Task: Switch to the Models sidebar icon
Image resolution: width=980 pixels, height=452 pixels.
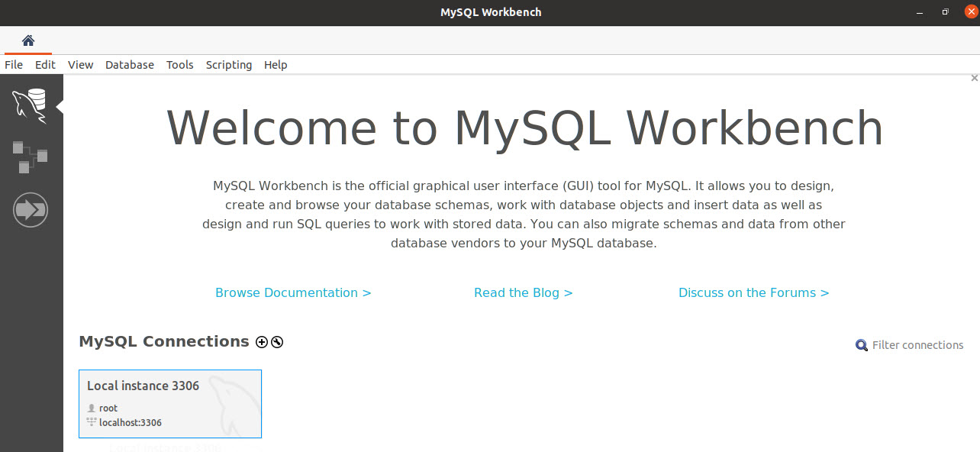Action: click(30, 157)
